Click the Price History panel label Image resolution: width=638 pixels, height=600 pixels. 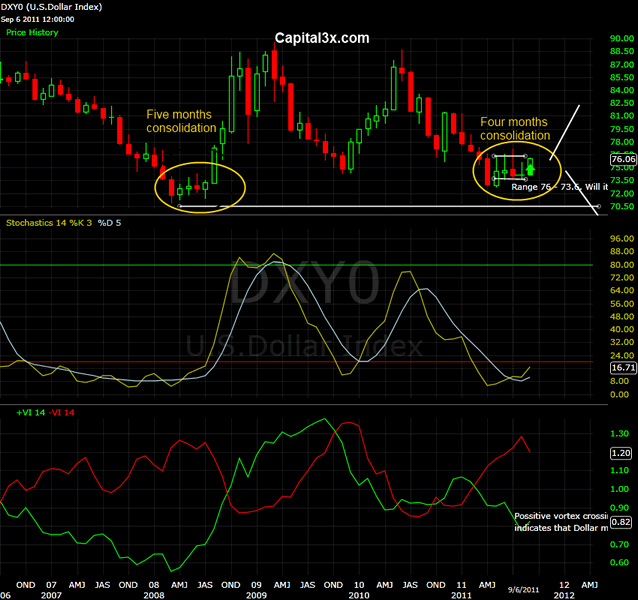tap(32, 33)
